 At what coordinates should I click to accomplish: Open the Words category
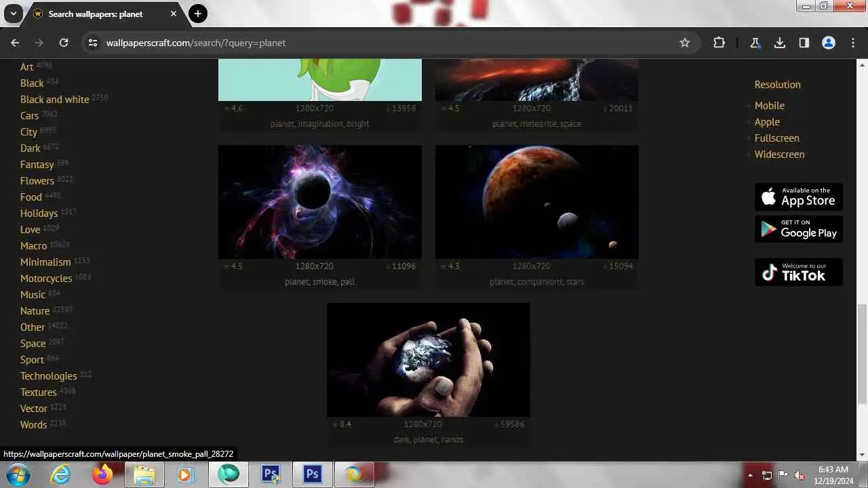click(33, 424)
